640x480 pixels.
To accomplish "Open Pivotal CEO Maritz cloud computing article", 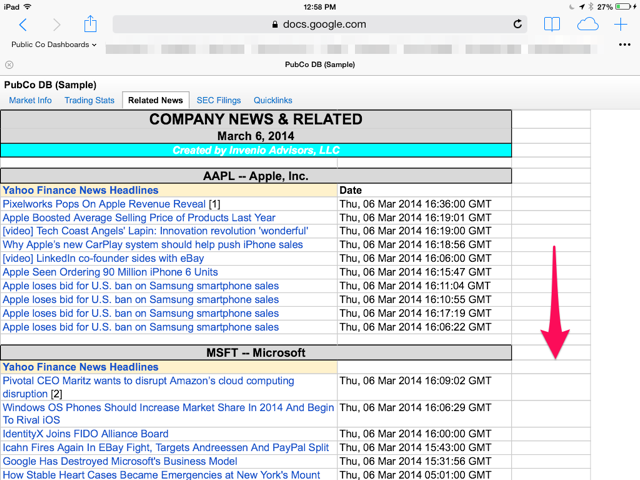I will click(148, 387).
